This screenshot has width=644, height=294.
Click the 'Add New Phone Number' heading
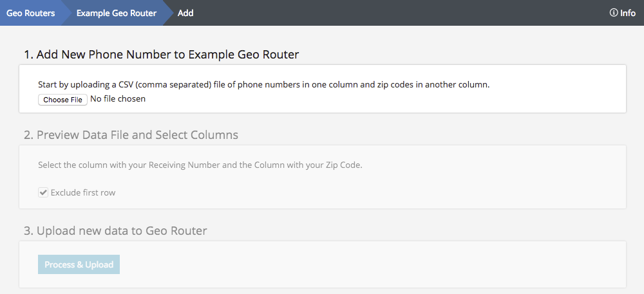tap(162, 55)
